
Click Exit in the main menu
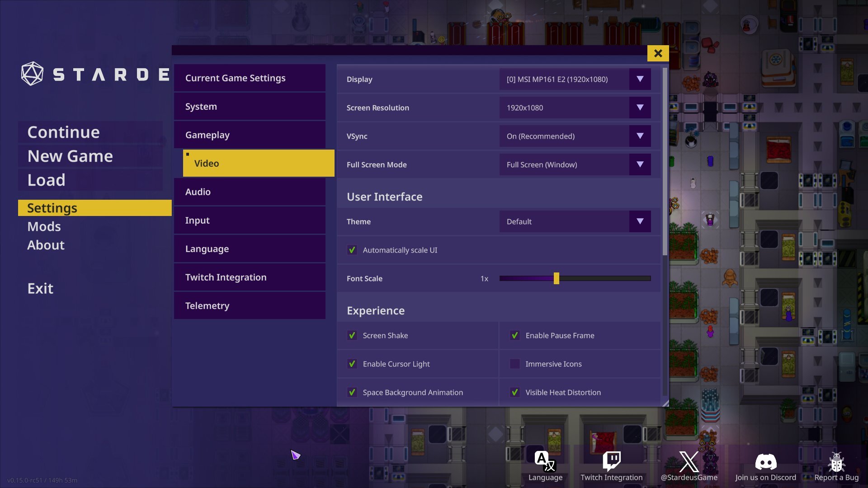pyautogui.click(x=40, y=288)
